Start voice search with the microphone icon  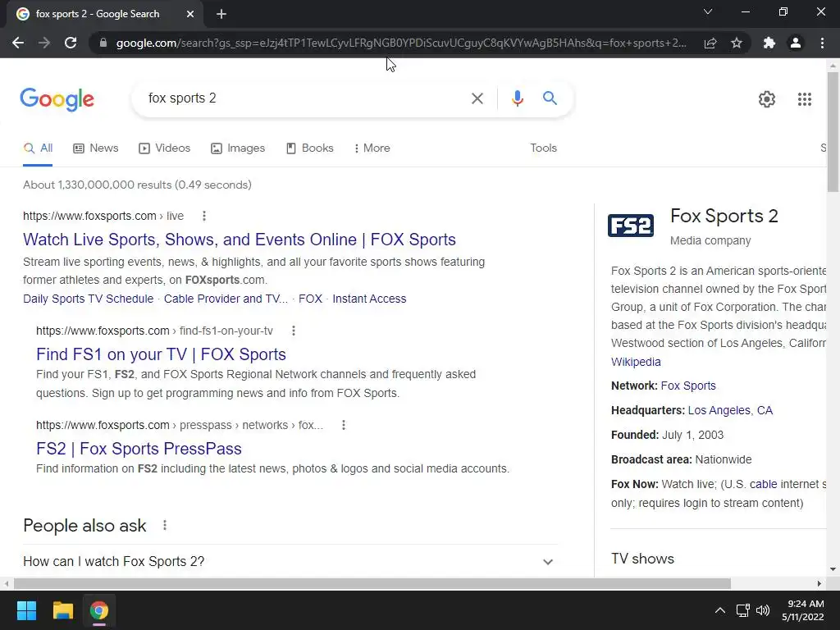pos(517,98)
